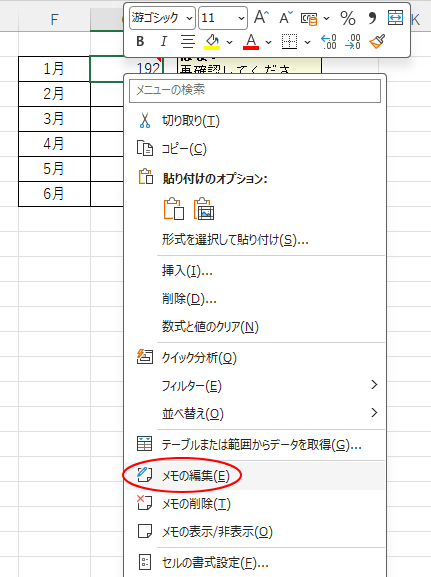Expand borders dropdown arrow
Viewport: 431px width, 577px height.
point(308,42)
